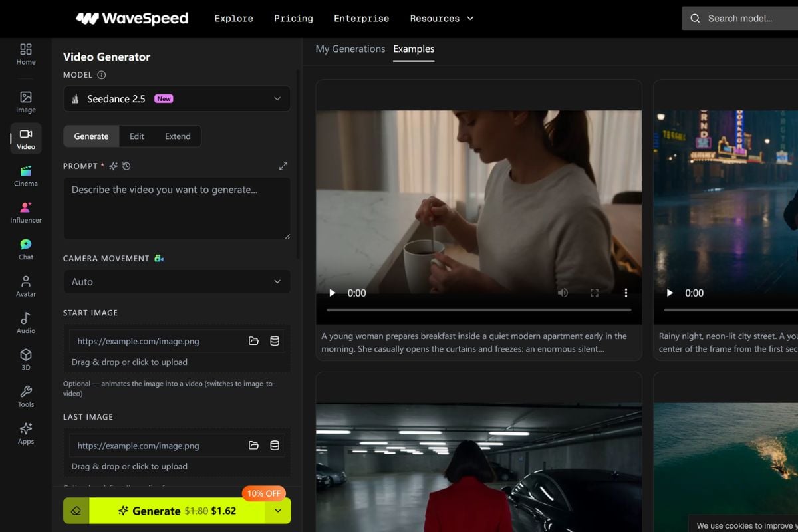This screenshot has width=798, height=532.
Task: Open the Enterprise link
Action: [x=362, y=19]
